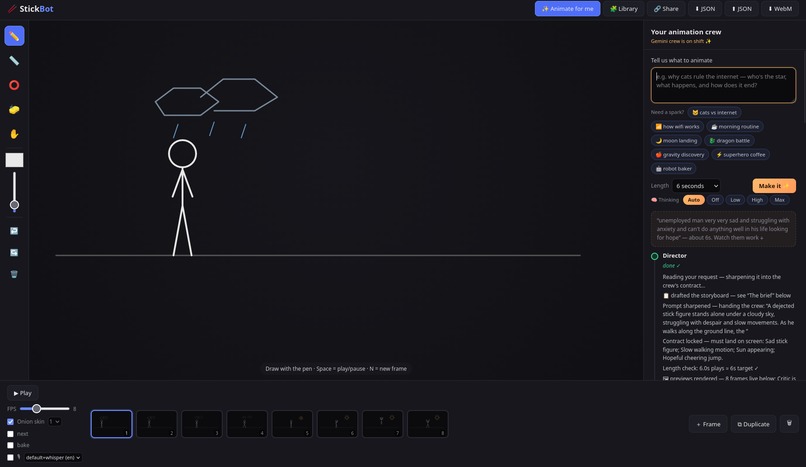Click the Play button

pos(23,393)
